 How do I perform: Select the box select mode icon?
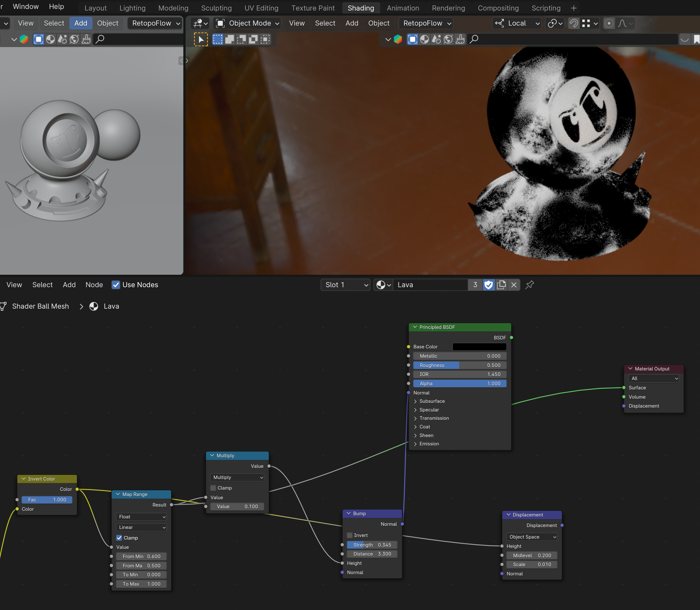[217, 39]
